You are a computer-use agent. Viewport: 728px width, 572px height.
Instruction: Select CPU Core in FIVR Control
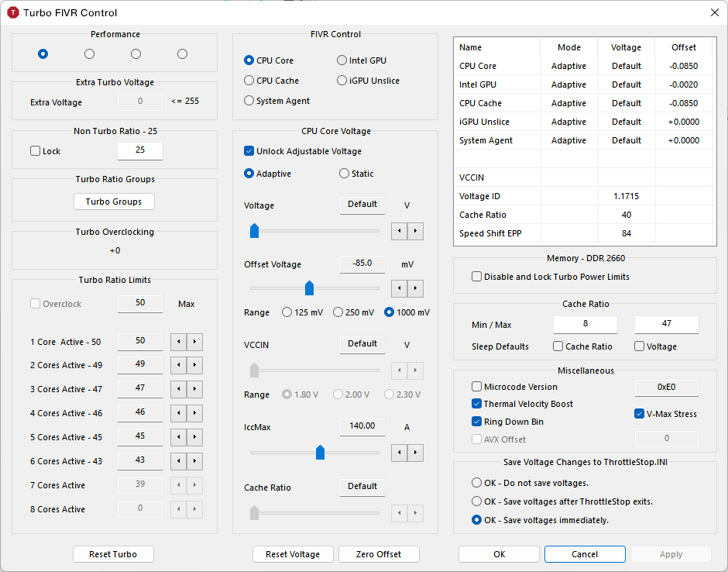pyautogui.click(x=269, y=60)
